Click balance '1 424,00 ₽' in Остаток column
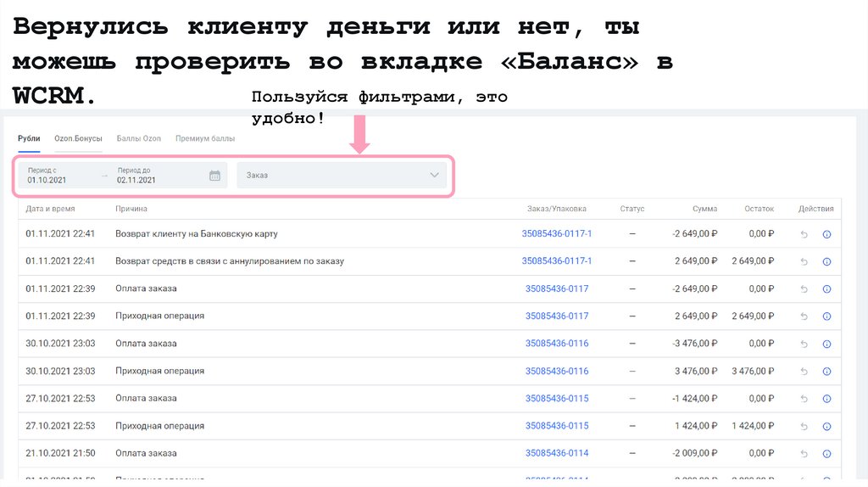 click(x=753, y=426)
